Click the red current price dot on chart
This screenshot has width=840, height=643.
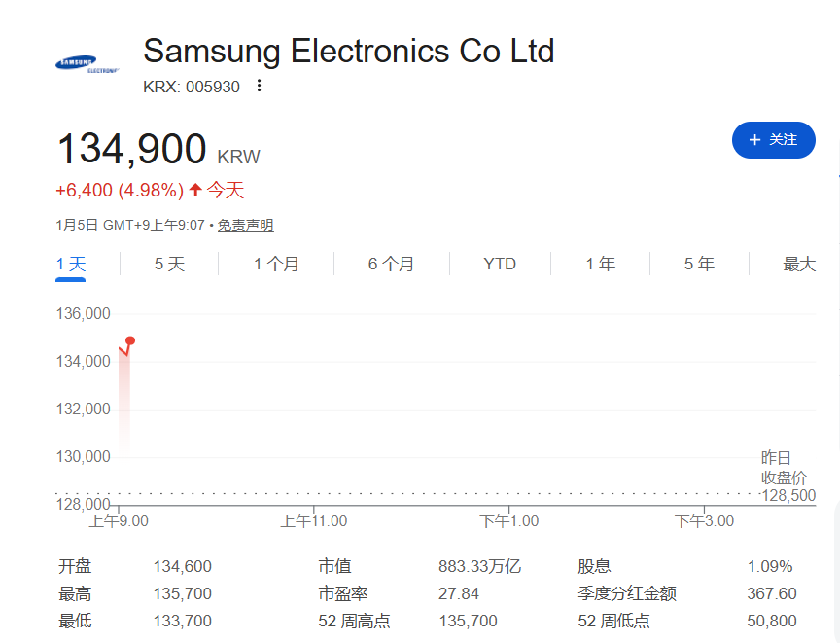coord(130,340)
